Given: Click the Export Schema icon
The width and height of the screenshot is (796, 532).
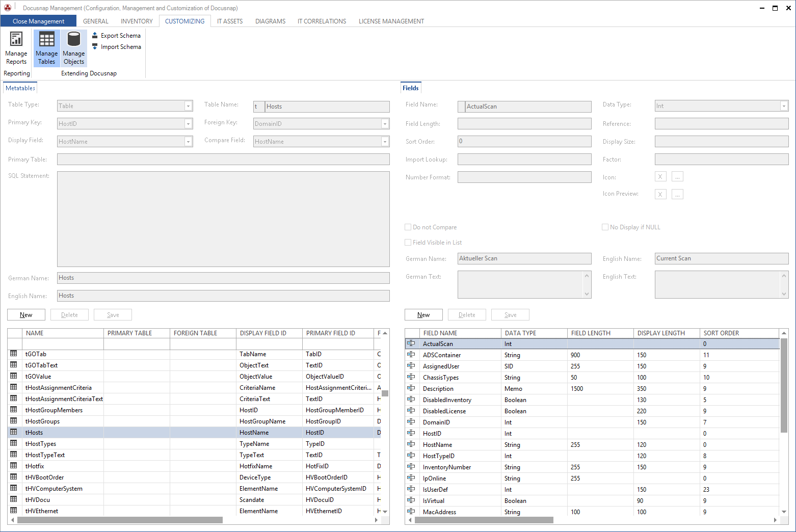Looking at the screenshot, I should pyautogui.click(x=95, y=35).
